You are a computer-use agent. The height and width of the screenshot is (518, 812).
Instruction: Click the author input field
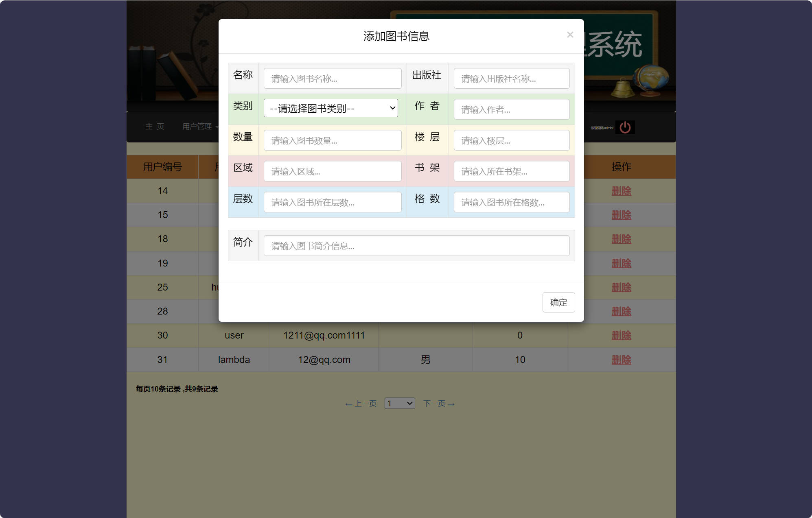(x=511, y=109)
